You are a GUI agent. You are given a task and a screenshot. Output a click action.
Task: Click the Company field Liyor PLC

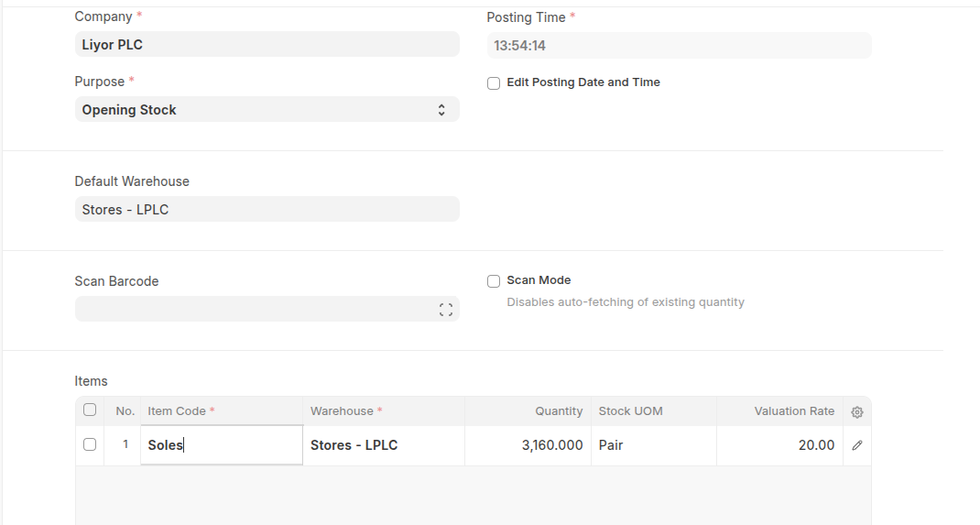tap(267, 45)
